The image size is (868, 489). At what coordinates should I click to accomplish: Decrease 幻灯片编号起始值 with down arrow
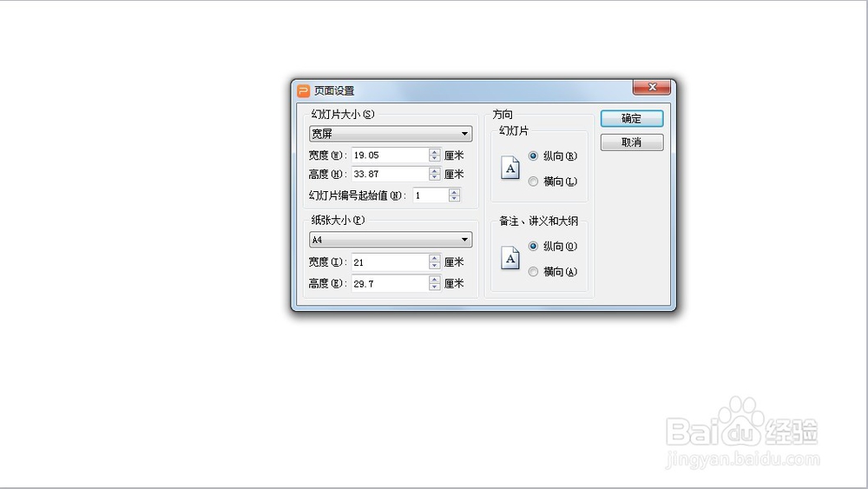pos(455,198)
